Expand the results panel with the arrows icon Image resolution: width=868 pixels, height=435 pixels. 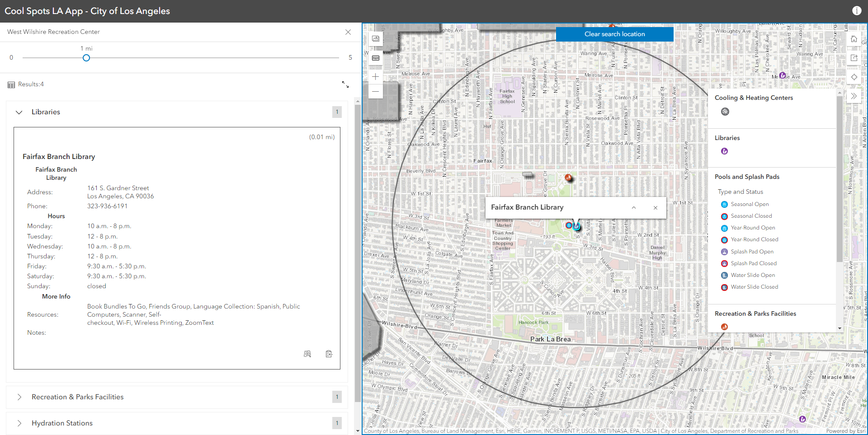345,84
